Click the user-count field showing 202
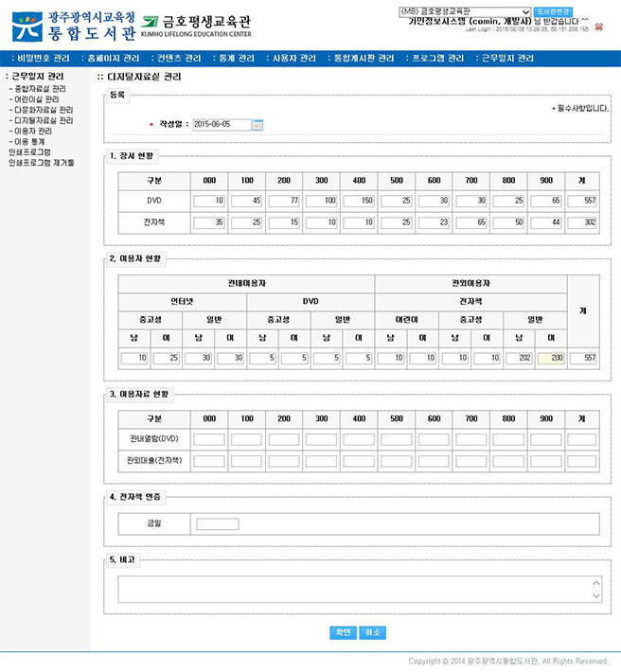Viewport: 621px width, 672px height. 519,359
